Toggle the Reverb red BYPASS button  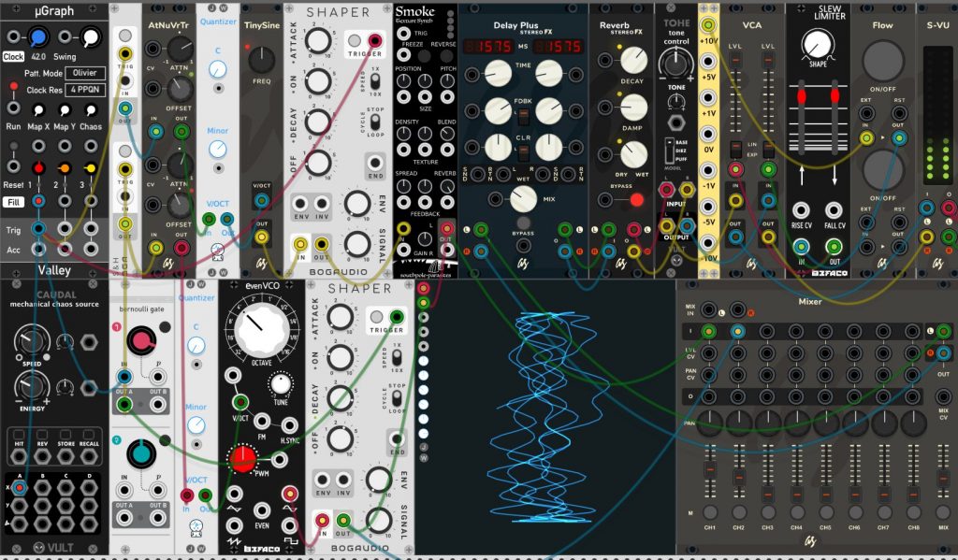636,200
